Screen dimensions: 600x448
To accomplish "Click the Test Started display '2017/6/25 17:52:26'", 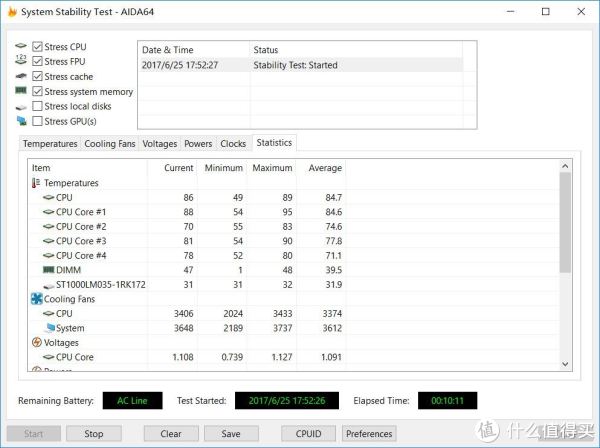I will pyautogui.click(x=287, y=401).
